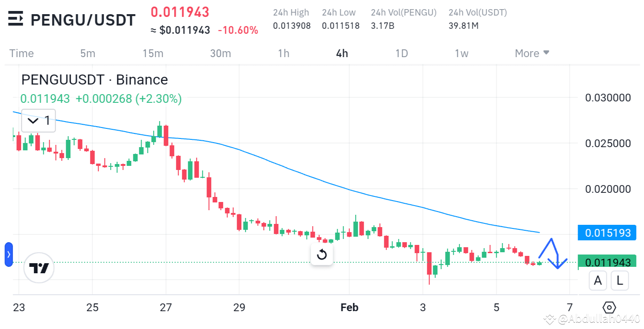Open the More timeframe dropdown
The image size is (644, 329).
click(531, 53)
